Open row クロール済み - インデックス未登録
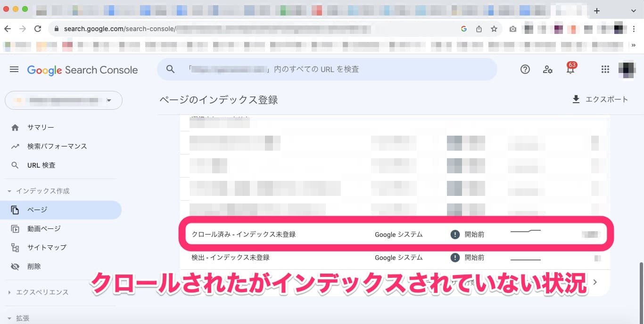Screen dimensions: 644x324 click(x=396, y=234)
